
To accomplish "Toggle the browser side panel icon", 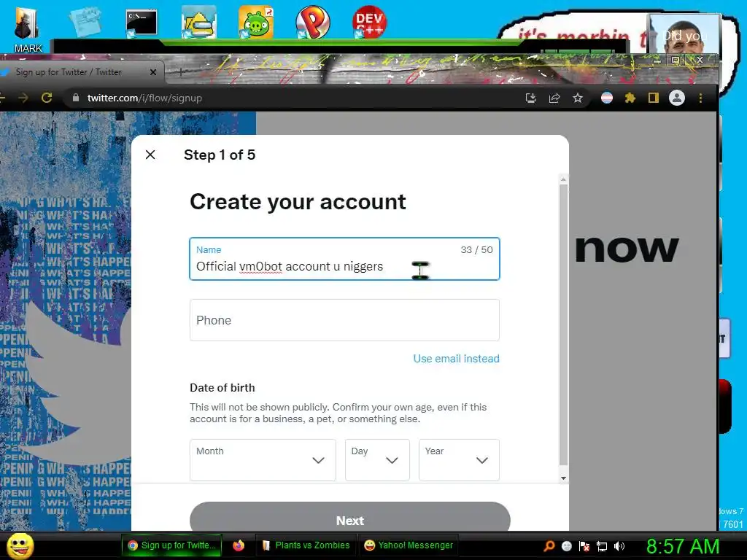I will tap(653, 98).
